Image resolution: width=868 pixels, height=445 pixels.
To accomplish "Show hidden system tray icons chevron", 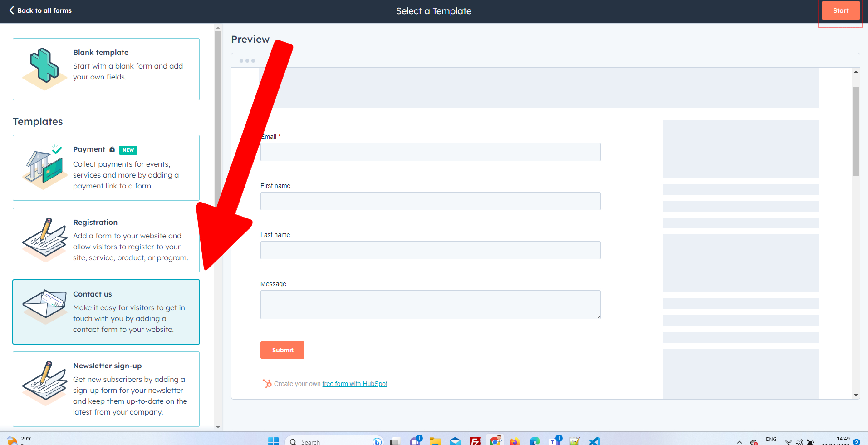I will click(x=740, y=442).
